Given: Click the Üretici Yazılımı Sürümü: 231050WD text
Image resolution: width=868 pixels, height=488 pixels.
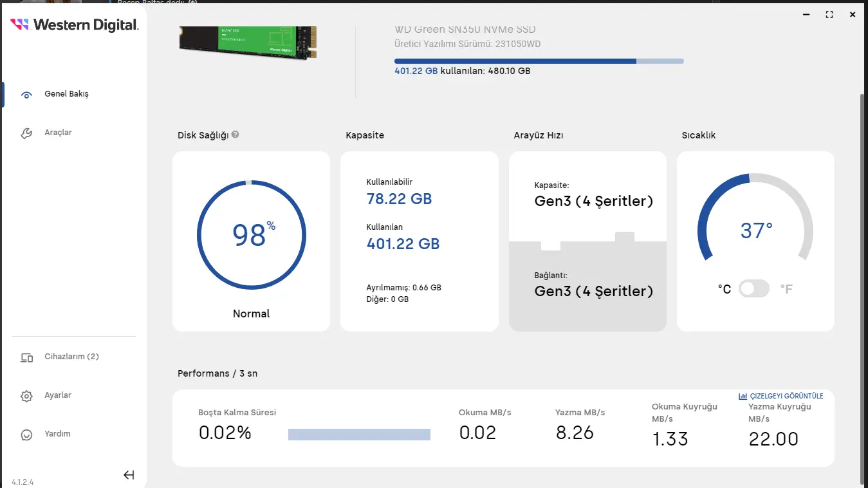Looking at the screenshot, I should [x=468, y=44].
